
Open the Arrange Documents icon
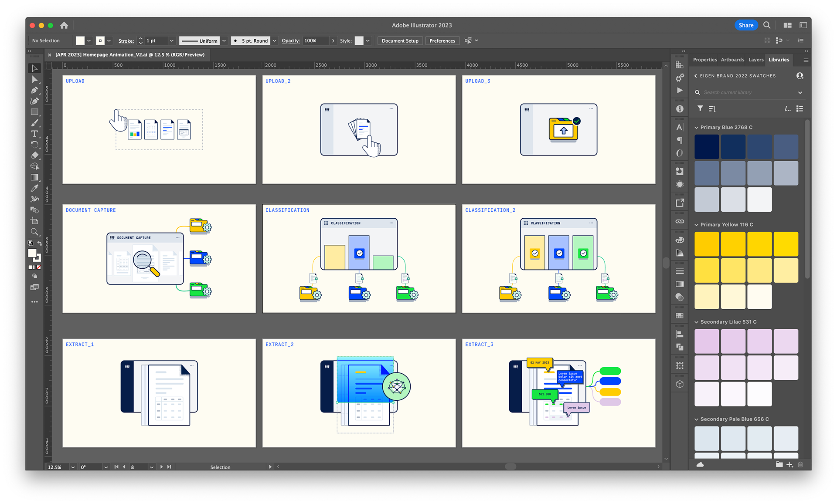coord(787,25)
